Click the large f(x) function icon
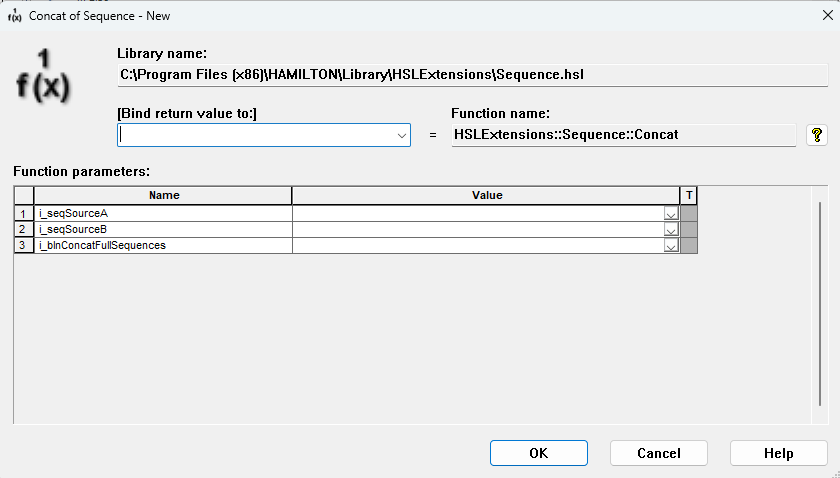Viewport: 840px width, 478px height. pos(43,76)
